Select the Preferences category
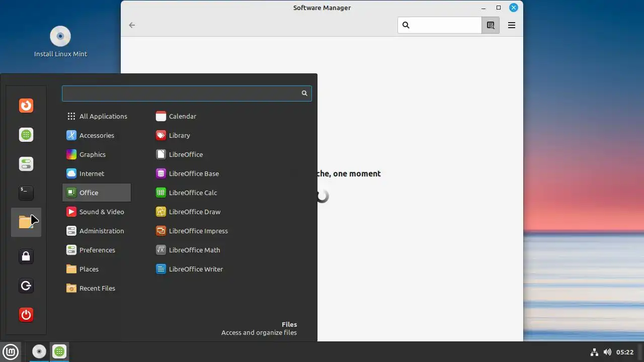Image resolution: width=644 pixels, height=362 pixels. [97, 250]
